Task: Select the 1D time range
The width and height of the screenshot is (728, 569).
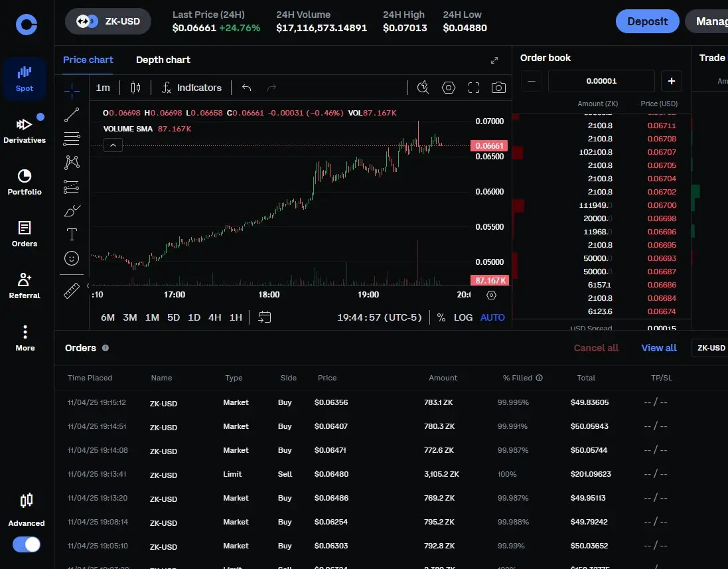Action: [194, 317]
